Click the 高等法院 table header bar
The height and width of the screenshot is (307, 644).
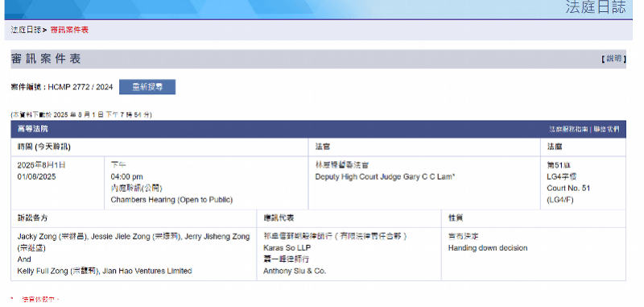tap(318, 129)
